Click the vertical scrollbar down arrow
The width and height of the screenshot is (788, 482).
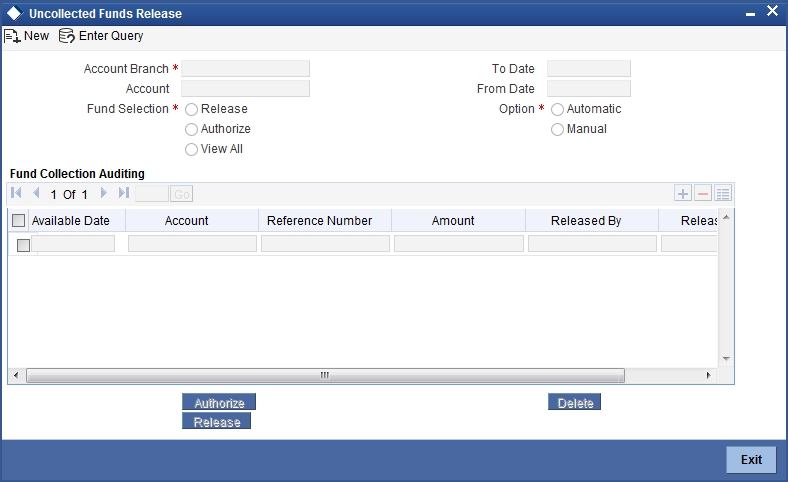(726, 359)
